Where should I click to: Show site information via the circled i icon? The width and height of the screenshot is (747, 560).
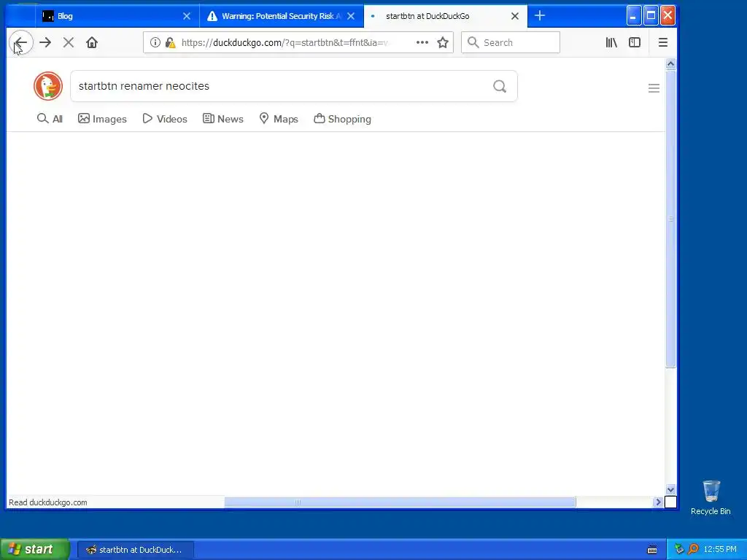coord(155,42)
